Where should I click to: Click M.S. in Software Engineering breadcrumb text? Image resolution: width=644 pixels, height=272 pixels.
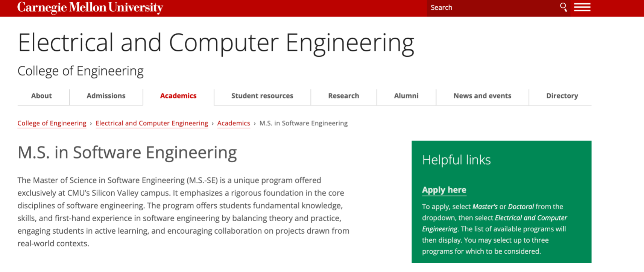(303, 123)
